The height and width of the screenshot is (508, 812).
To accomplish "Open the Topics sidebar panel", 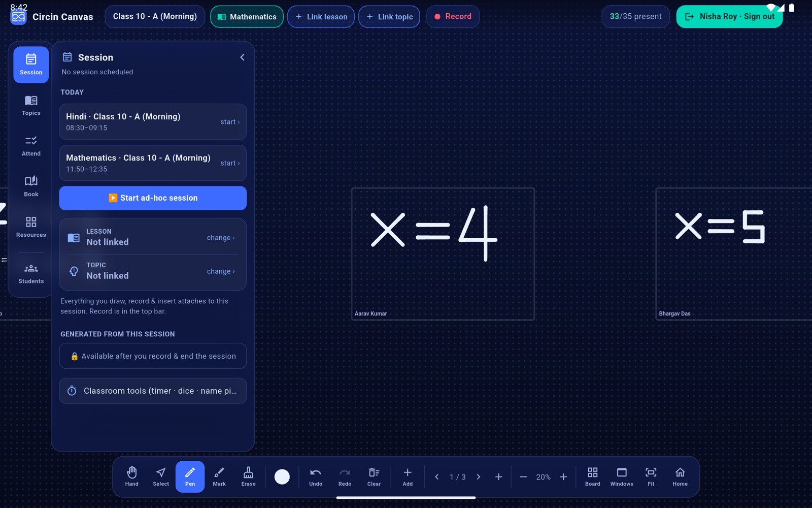I will click(31, 105).
